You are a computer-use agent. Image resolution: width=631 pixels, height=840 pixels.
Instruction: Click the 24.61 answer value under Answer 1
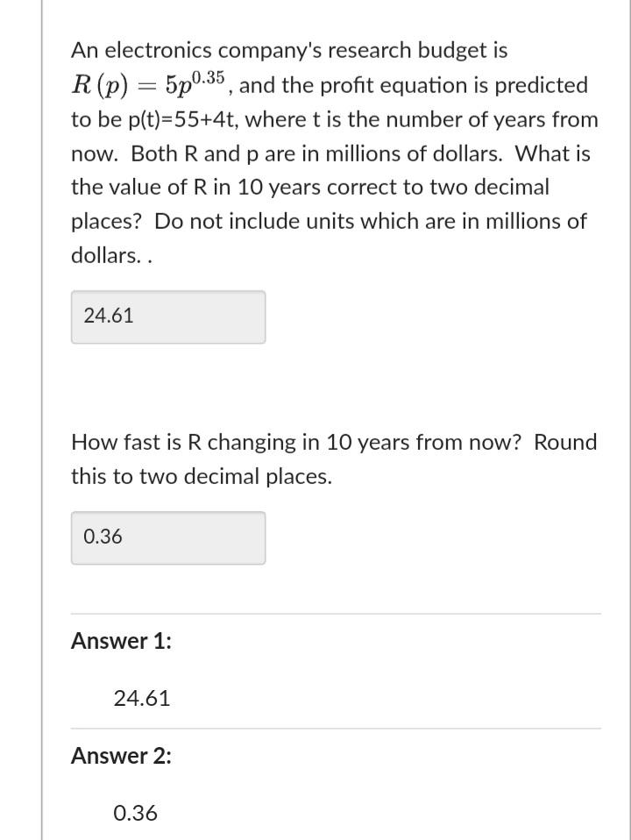click(143, 698)
